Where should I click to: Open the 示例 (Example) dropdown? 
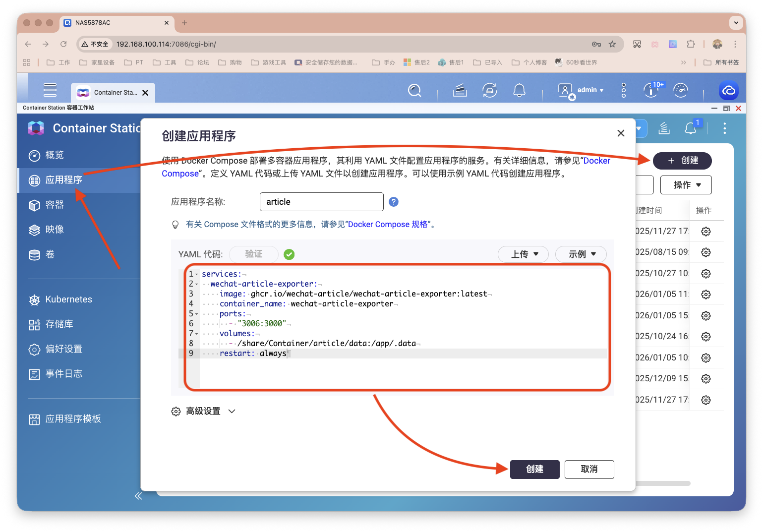[x=581, y=254]
